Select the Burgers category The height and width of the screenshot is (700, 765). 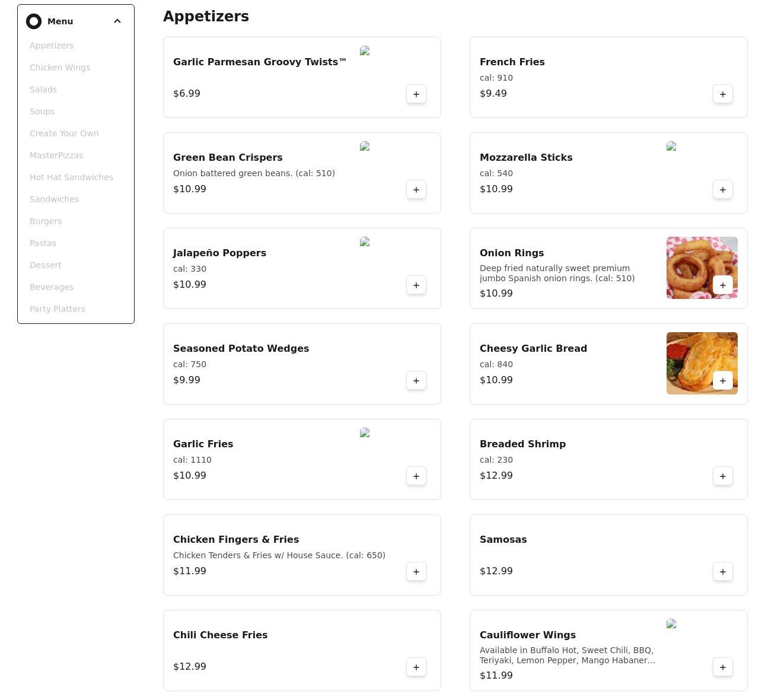(46, 221)
